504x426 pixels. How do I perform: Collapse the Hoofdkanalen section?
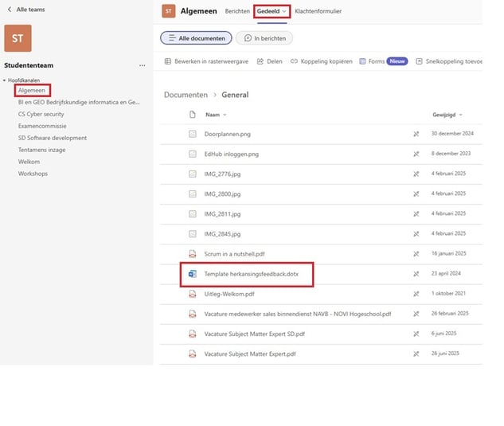[5, 80]
